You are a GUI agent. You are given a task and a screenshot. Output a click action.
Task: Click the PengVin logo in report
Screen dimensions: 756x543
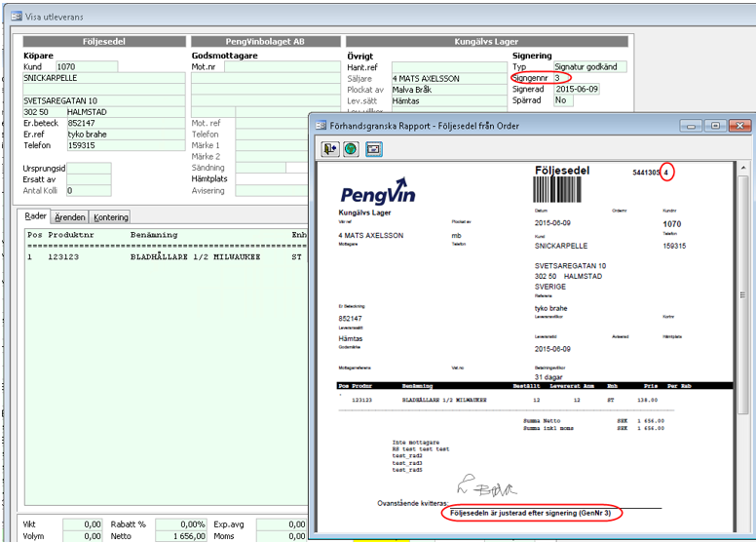coord(378,192)
